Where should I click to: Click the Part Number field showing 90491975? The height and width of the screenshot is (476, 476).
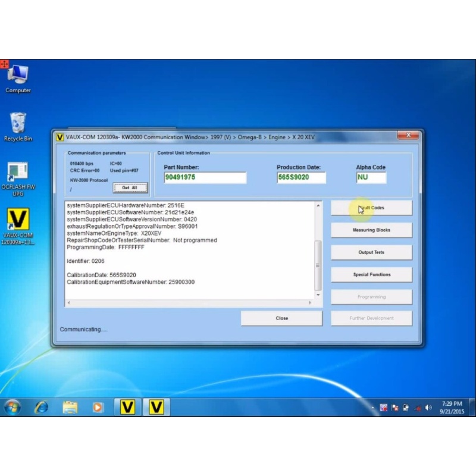click(x=205, y=177)
